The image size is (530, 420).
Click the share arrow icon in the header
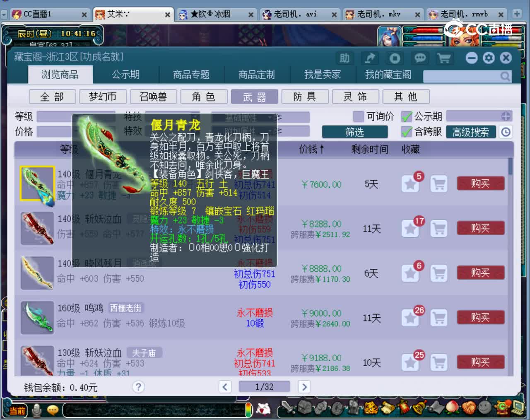coord(370,58)
